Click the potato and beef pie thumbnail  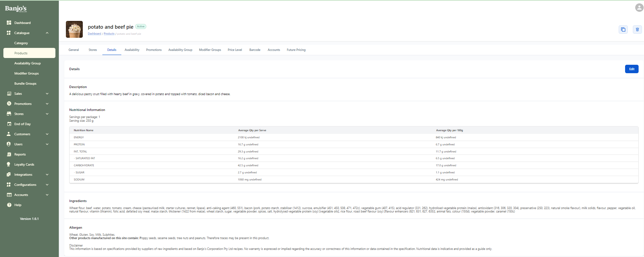pyautogui.click(x=74, y=29)
